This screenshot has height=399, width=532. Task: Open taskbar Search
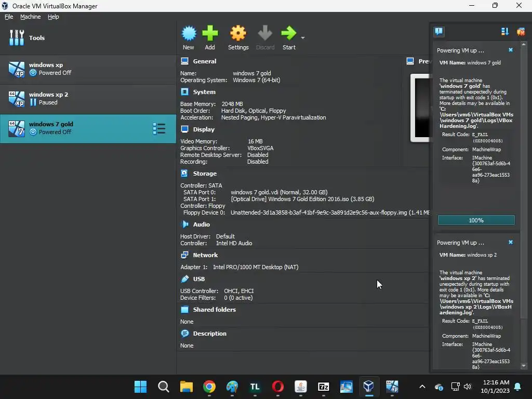coord(164,387)
